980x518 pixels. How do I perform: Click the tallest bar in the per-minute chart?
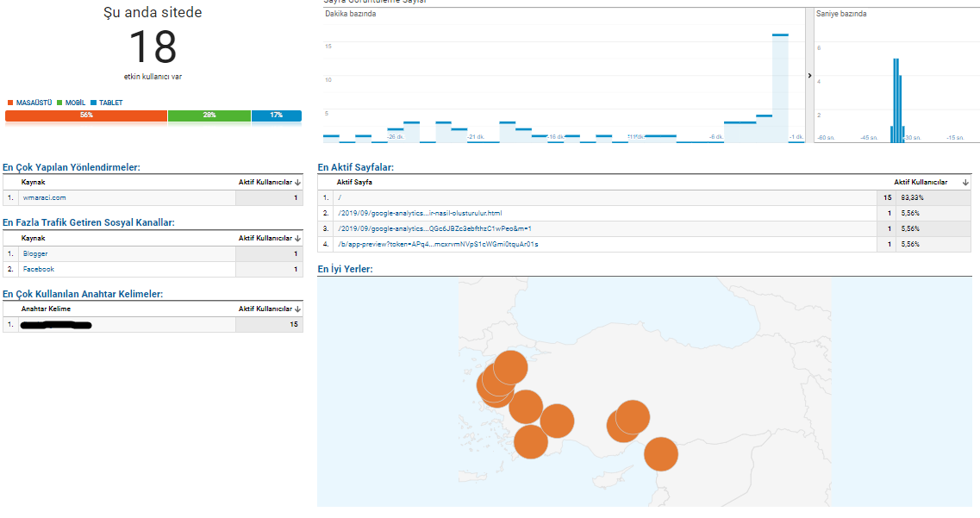[780, 88]
